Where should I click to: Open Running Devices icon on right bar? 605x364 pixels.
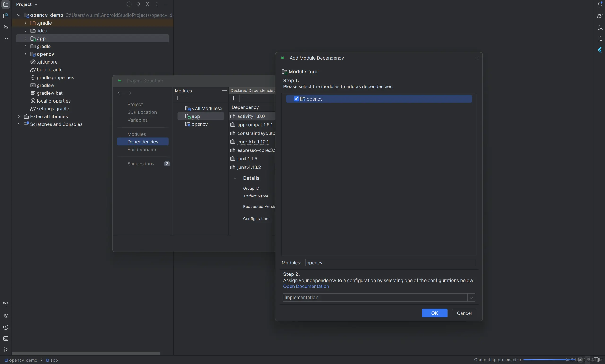[x=600, y=39]
